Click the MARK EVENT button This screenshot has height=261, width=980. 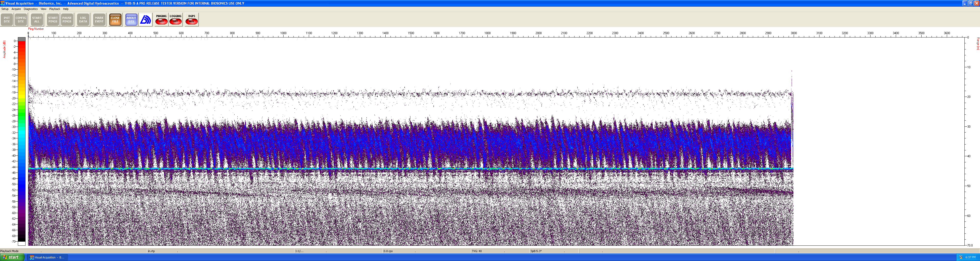click(x=99, y=20)
